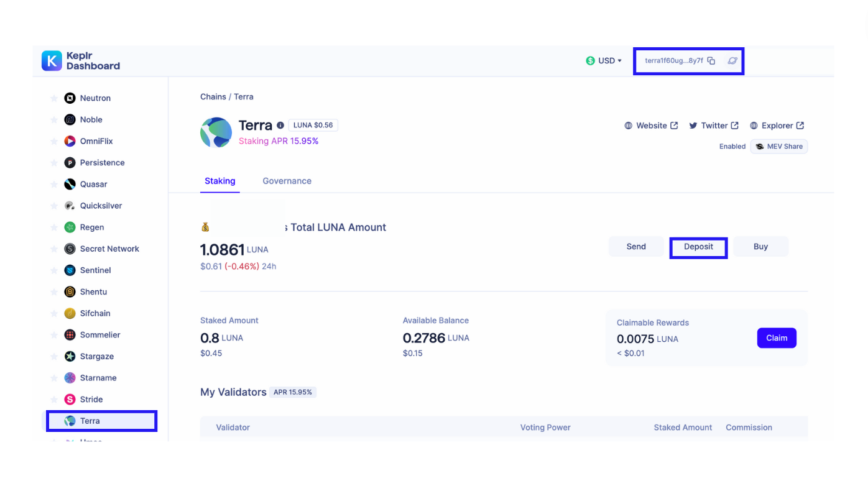Click the Deposit button

698,247
